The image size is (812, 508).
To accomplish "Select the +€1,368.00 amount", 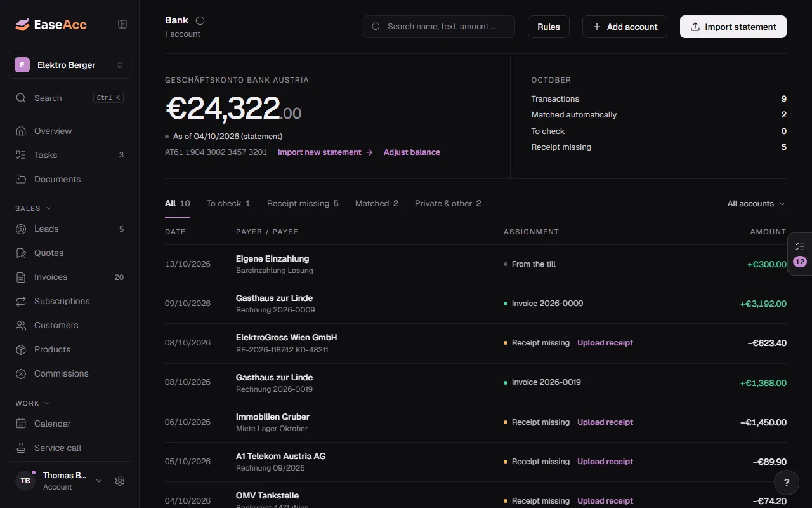I will click(763, 383).
